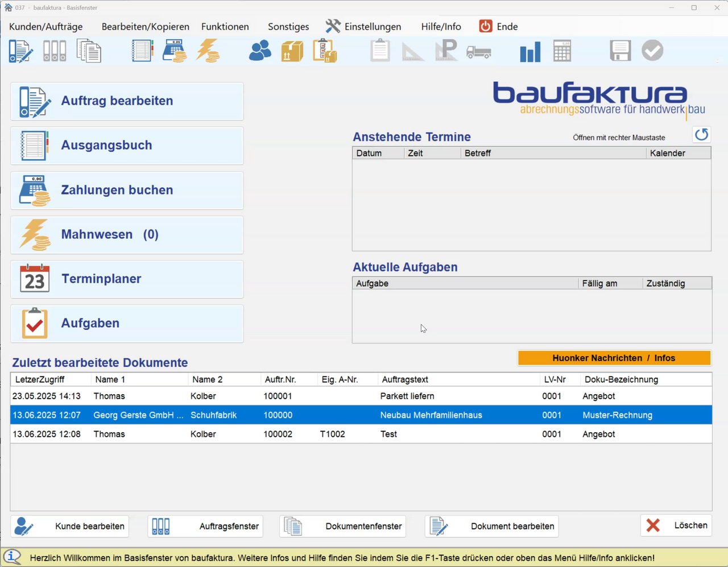The height and width of the screenshot is (567, 728).
Task: Click the package box toolbar icon
Action: point(292,51)
